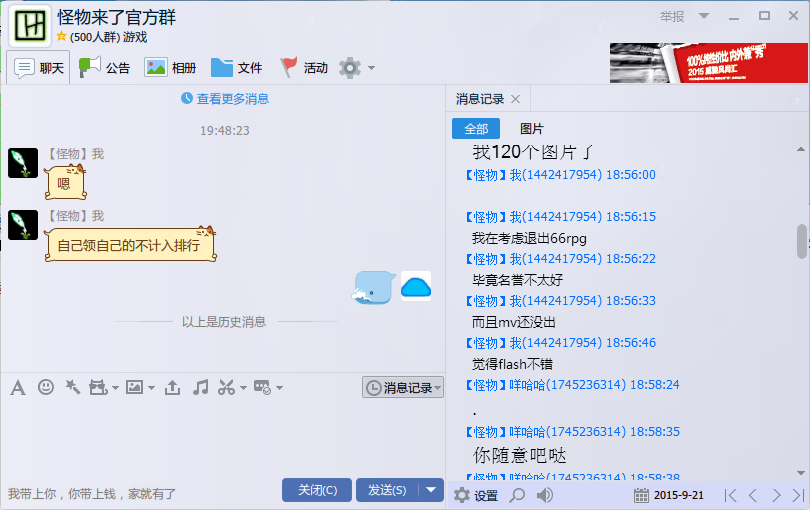Switch to the 聊天 tab

tap(38, 68)
